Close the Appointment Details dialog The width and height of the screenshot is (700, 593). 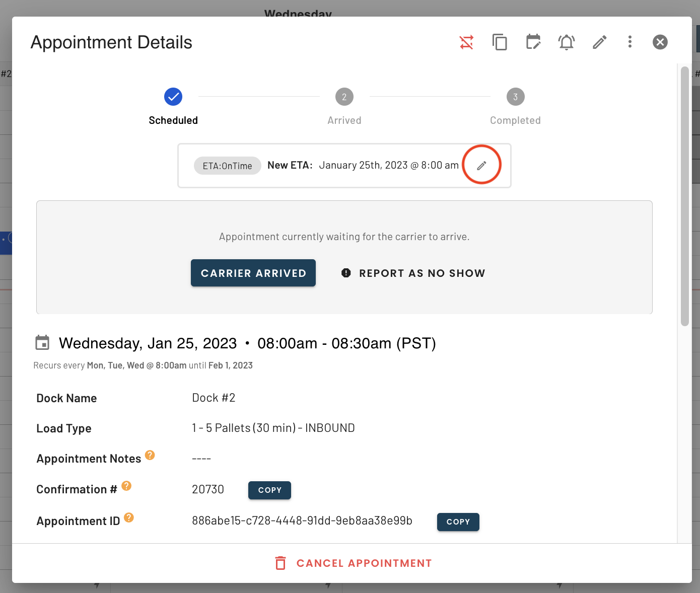(660, 42)
